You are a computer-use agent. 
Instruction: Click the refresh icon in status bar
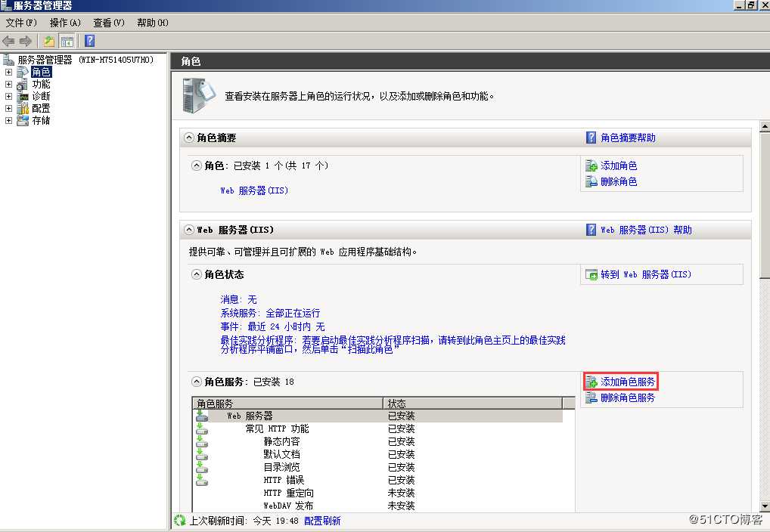point(180,520)
